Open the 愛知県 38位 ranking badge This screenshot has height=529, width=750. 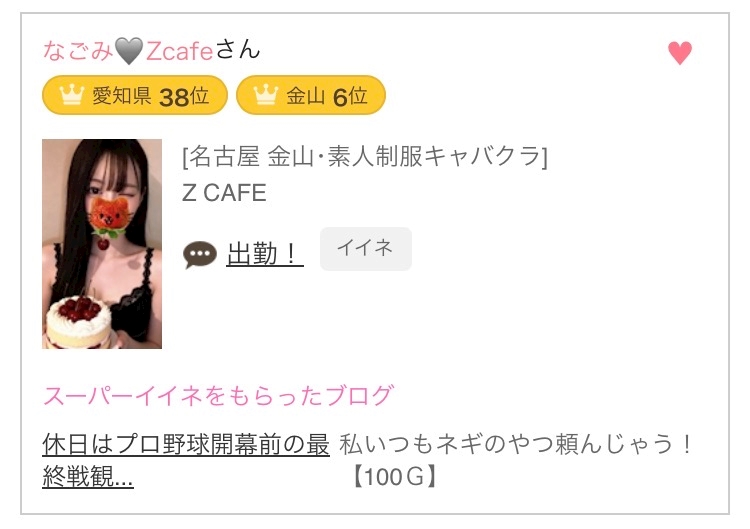pos(134,95)
